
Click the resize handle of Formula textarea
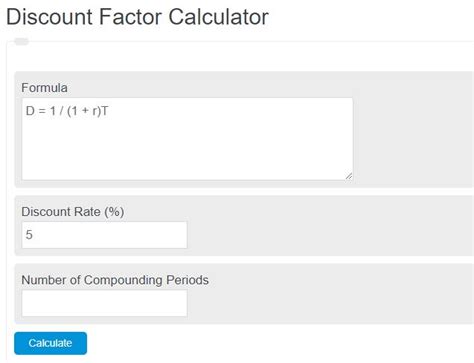(x=349, y=176)
